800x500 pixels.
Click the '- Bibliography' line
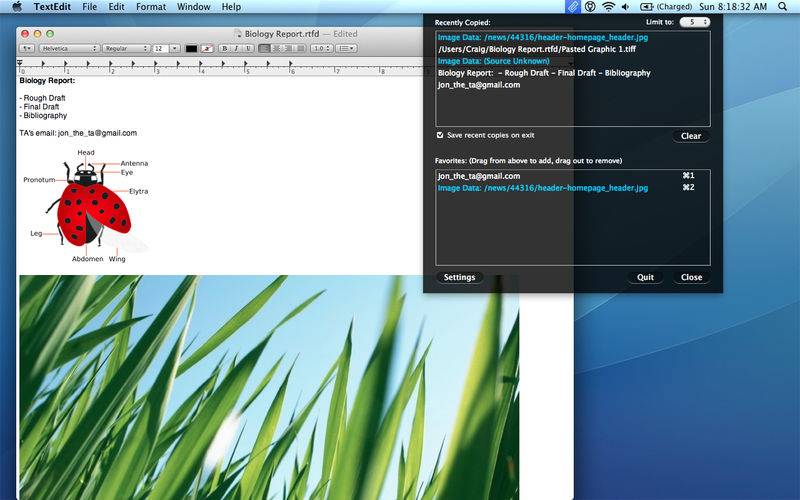(x=43, y=115)
